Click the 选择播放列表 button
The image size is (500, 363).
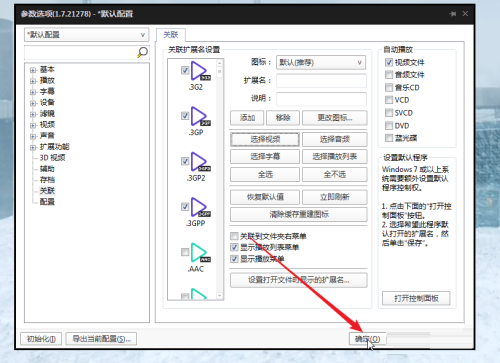335,157
